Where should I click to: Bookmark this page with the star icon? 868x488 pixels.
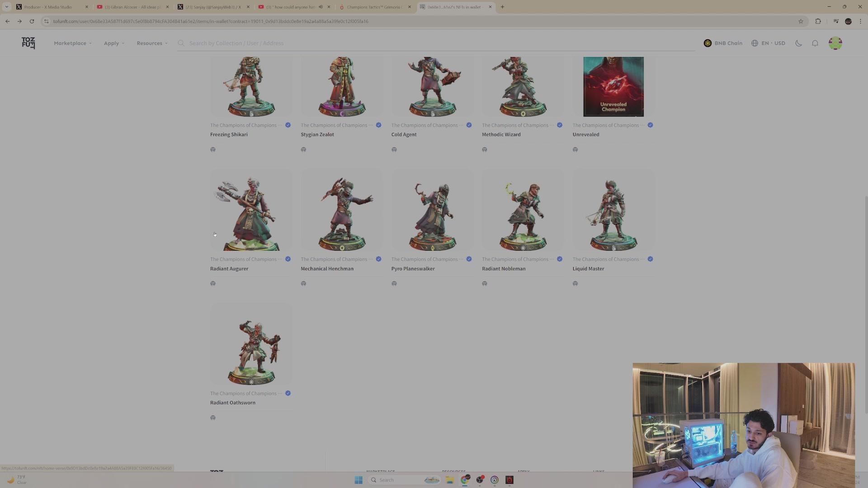click(801, 21)
